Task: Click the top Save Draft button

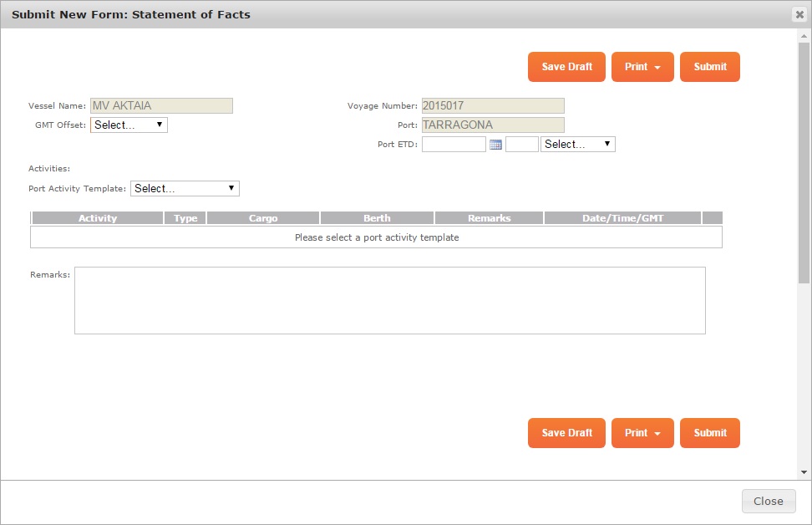Action: click(566, 67)
